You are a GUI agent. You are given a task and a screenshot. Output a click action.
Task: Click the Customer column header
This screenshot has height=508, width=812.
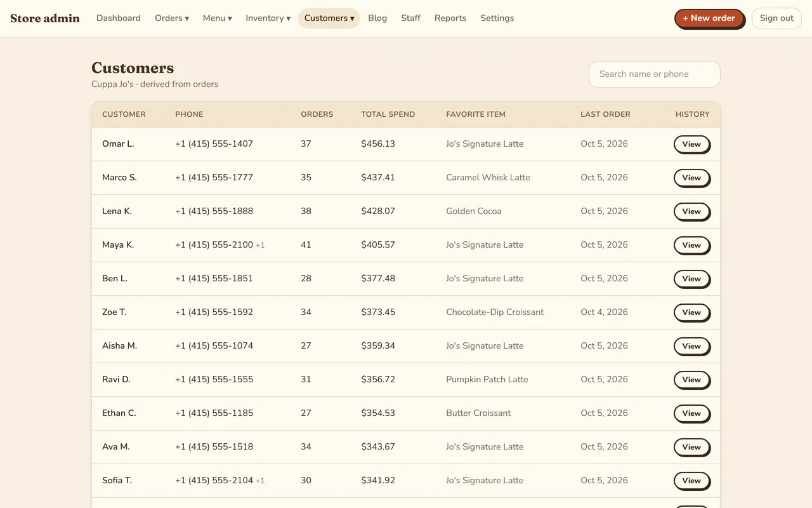[124, 114]
